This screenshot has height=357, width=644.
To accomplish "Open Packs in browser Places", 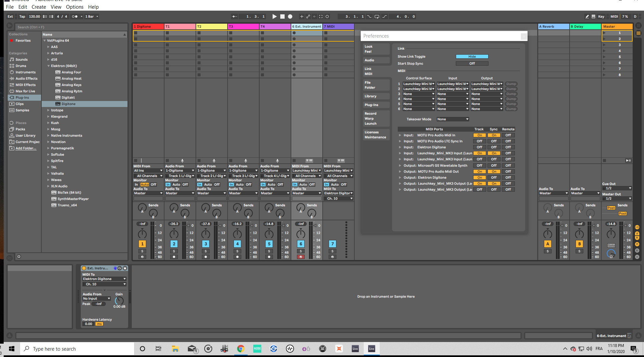I will click(x=20, y=129).
